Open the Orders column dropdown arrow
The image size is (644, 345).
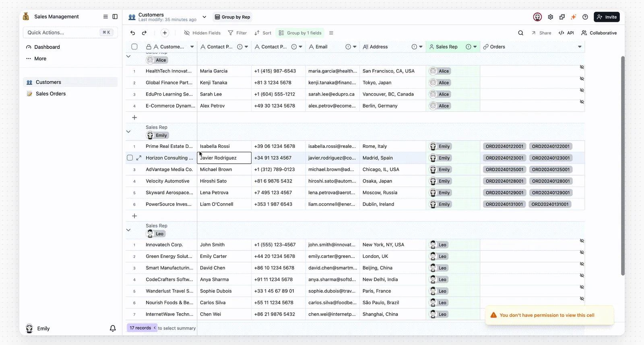pyautogui.click(x=580, y=47)
